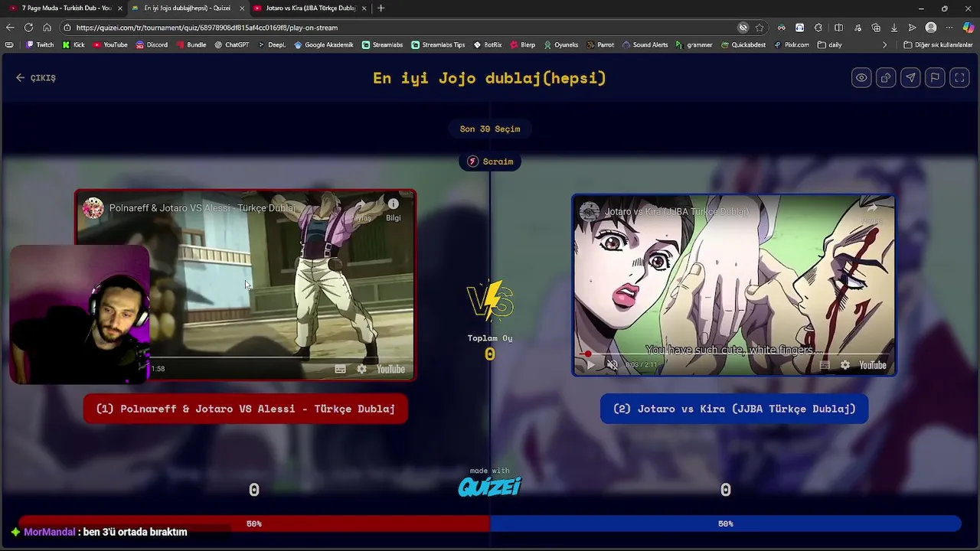Bookmark page with star icon

coord(759,28)
